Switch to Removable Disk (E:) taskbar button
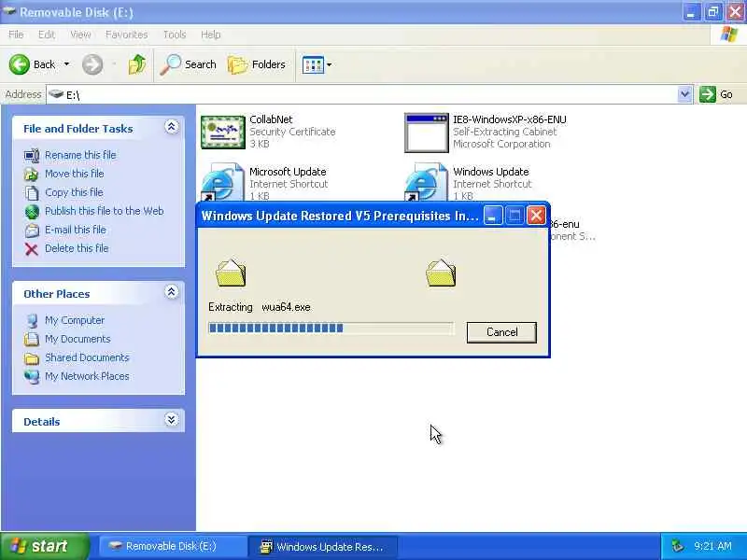Image resolution: width=747 pixels, height=560 pixels. (x=172, y=546)
